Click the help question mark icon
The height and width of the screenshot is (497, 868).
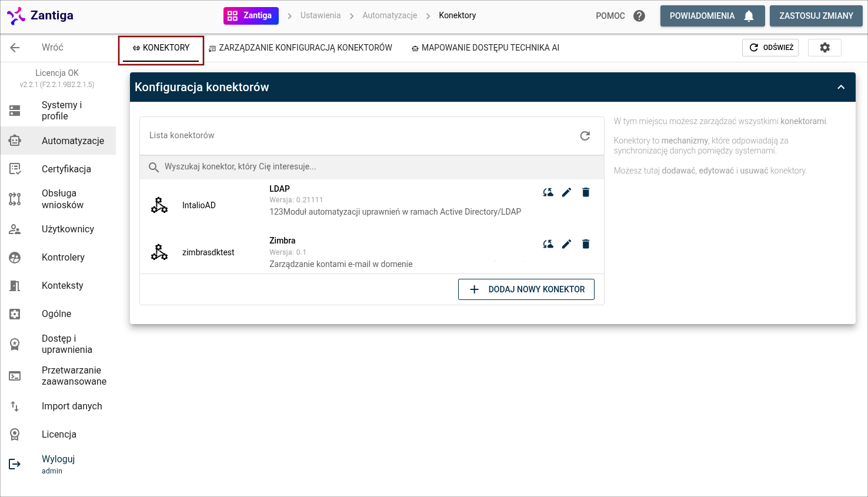coord(639,16)
